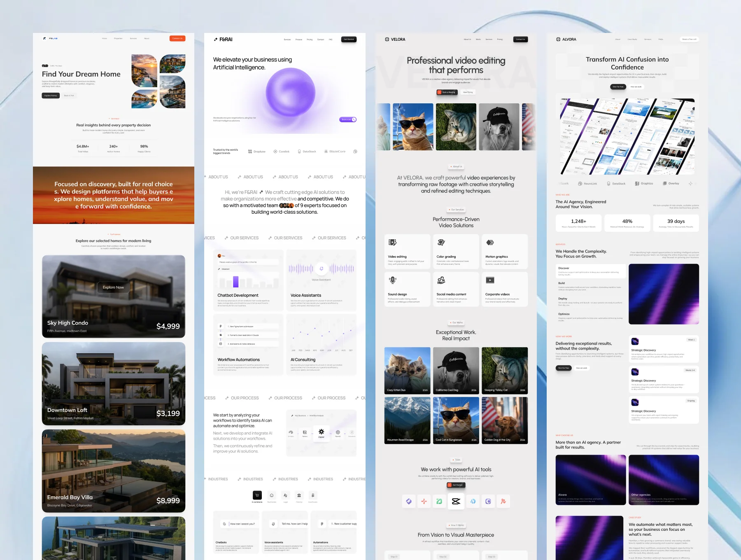
Task: Open the Sky High Condo listing card
Action: click(x=114, y=296)
